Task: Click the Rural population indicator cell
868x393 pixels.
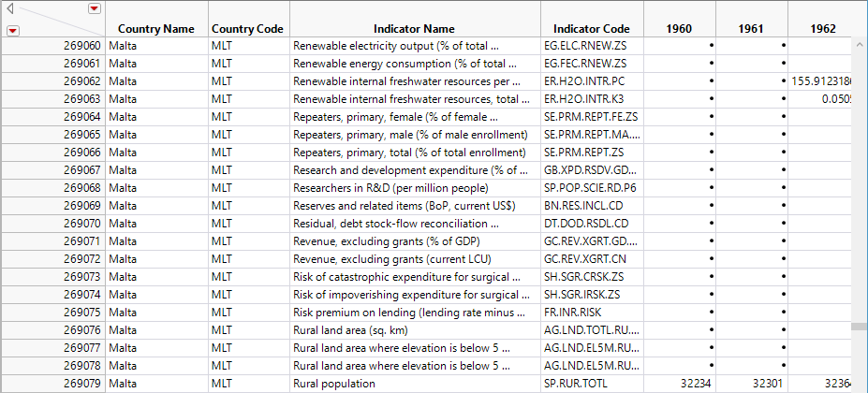Action: point(415,383)
